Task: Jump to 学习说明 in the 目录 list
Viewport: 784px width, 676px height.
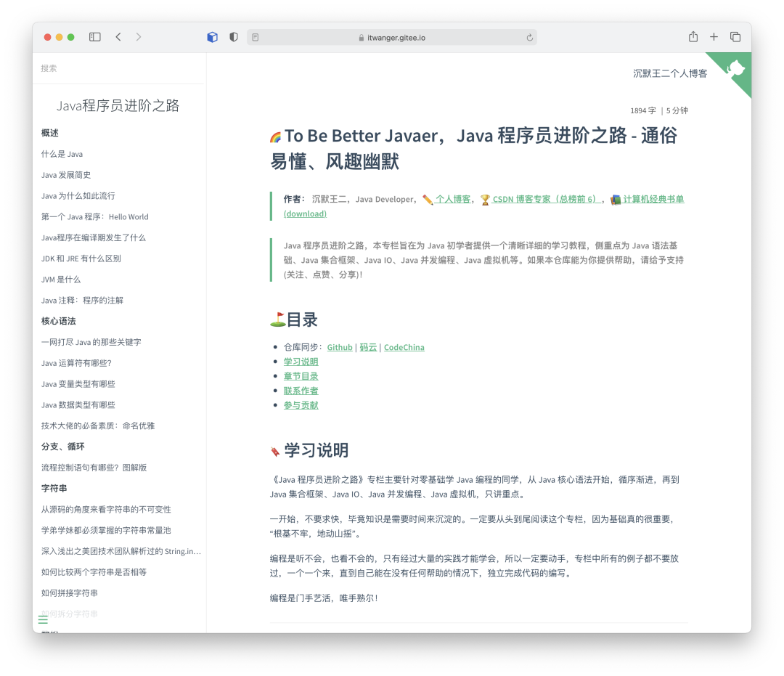Action: tap(301, 362)
